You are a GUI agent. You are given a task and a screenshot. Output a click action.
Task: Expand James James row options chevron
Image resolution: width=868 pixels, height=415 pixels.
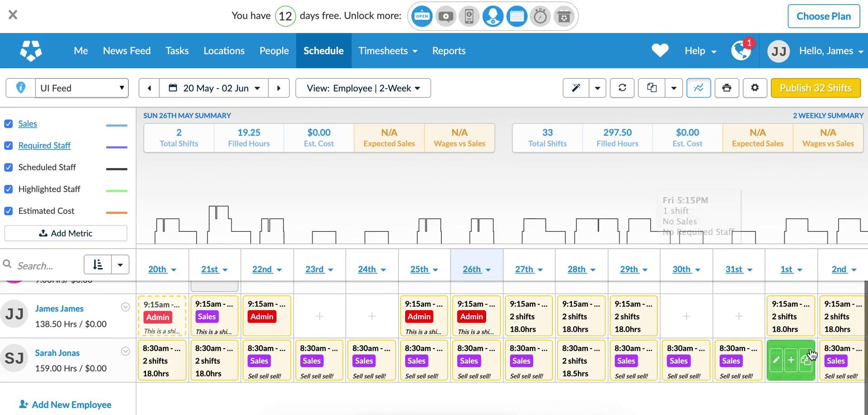point(126,307)
